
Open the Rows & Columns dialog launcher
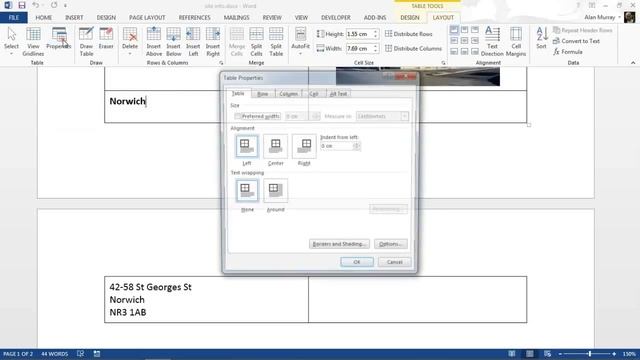221,63
